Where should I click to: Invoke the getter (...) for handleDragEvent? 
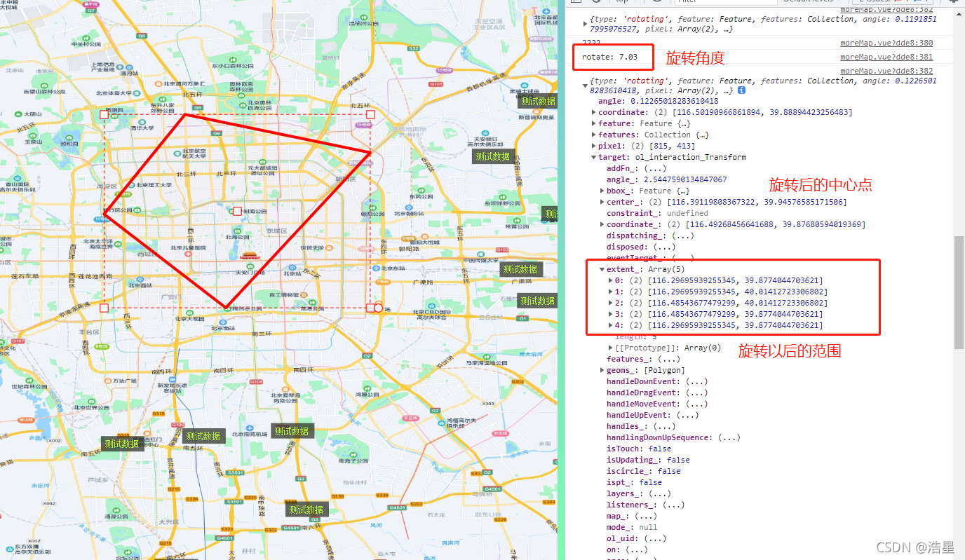click(x=696, y=392)
